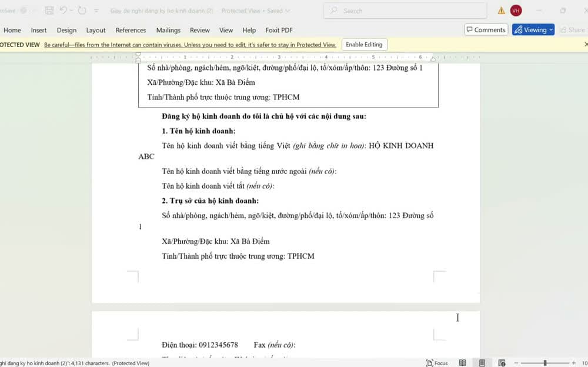Select the Review tab

tap(199, 30)
